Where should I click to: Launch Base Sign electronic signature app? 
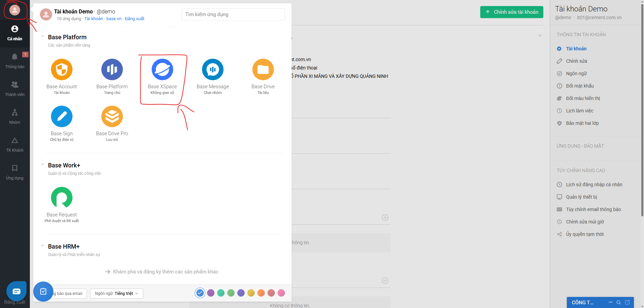pos(62,117)
